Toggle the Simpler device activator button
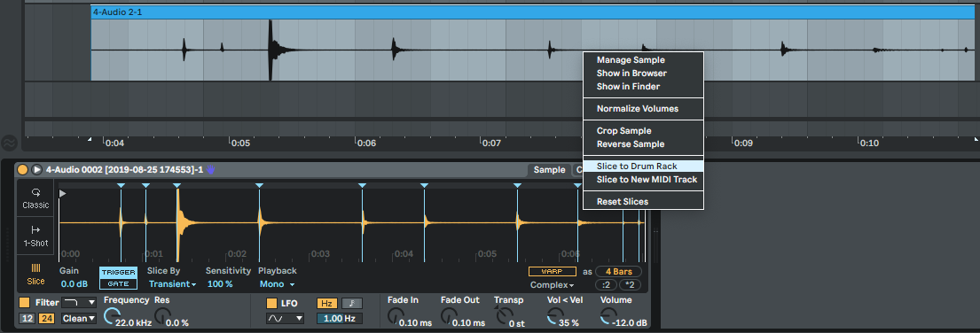Screen dimensions: 980x333 pyautogui.click(x=22, y=170)
